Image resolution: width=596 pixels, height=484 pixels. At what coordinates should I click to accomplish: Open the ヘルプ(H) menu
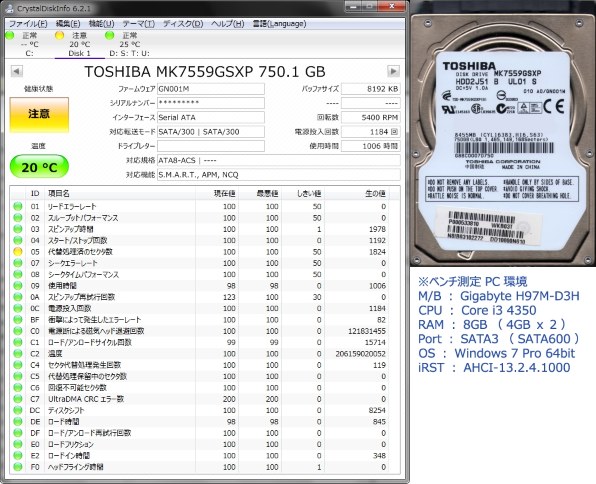pos(227,24)
